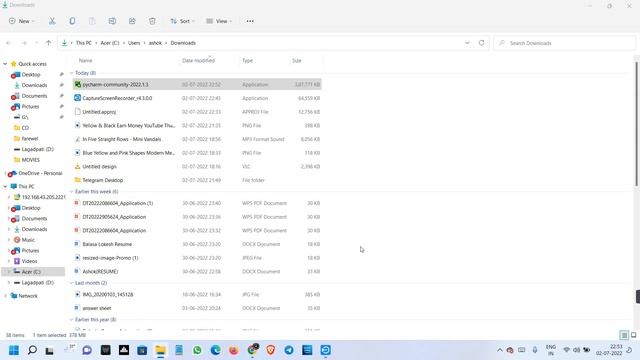
Task: Show hidden system tray icons
Action: pyautogui.click(x=500, y=350)
